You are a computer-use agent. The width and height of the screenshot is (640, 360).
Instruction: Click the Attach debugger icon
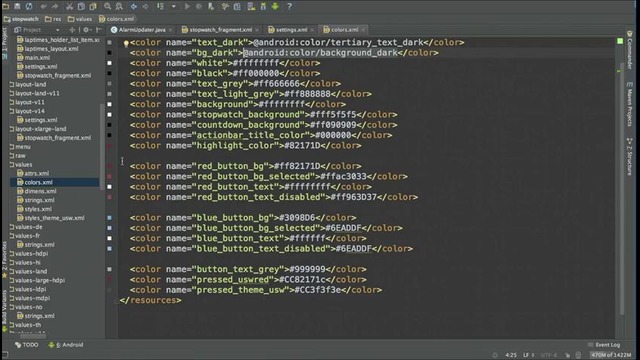pos(211,6)
